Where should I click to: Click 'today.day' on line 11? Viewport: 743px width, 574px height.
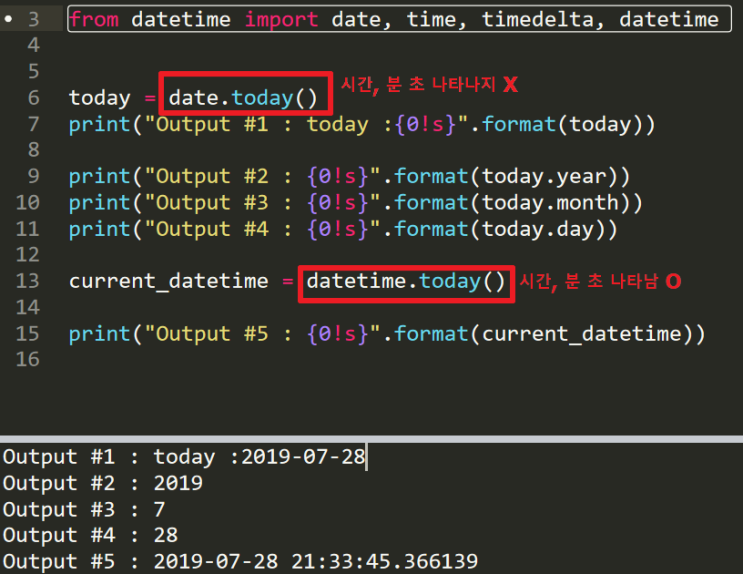coord(538,229)
